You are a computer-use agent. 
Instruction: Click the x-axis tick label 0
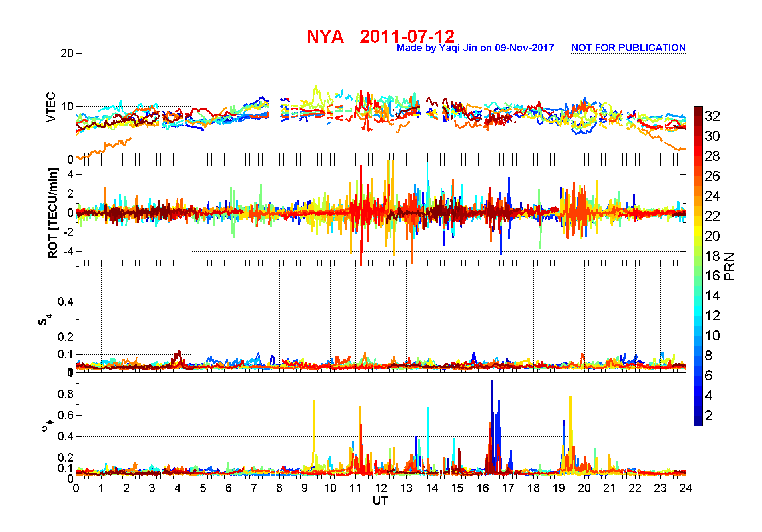tap(76, 488)
